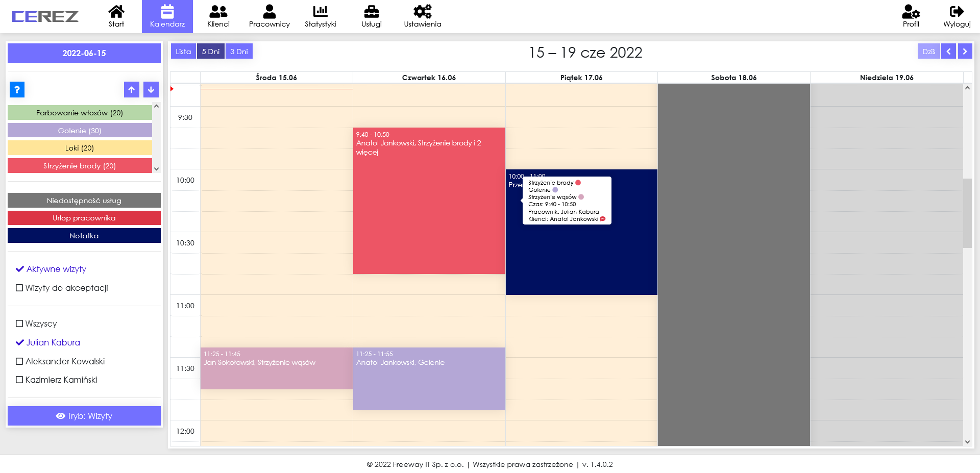Go to previous date range chevron
Viewport: 980px width, 473px height.
click(x=948, y=52)
